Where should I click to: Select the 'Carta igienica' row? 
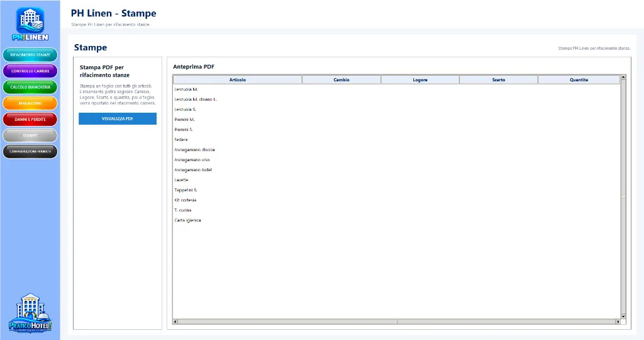tap(396, 220)
